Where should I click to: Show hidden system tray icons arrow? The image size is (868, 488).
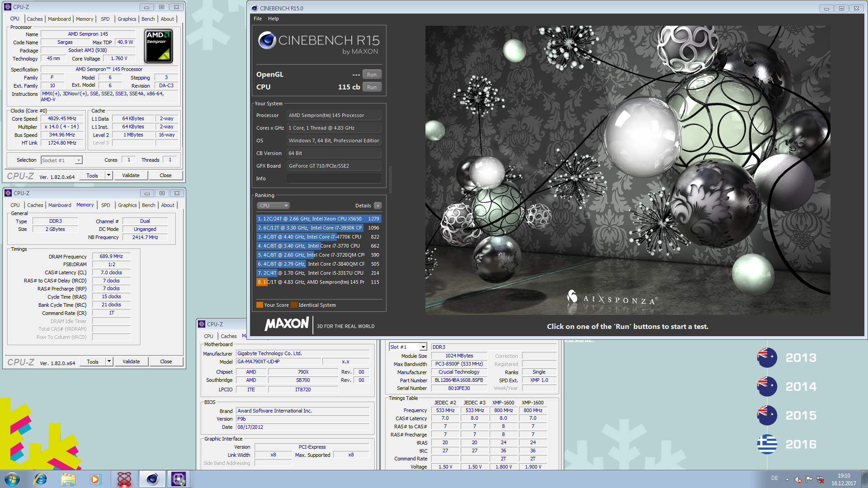[x=787, y=479]
